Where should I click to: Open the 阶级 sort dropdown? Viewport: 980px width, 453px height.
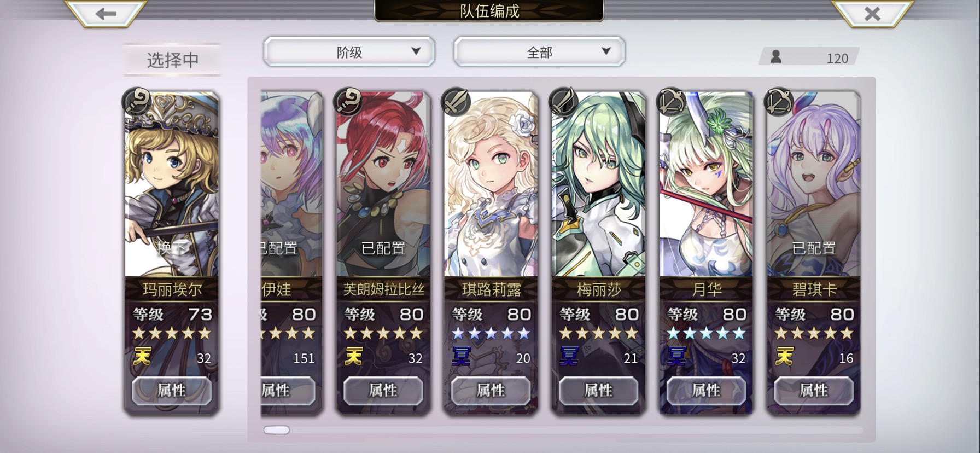click(x=349, y=52)
